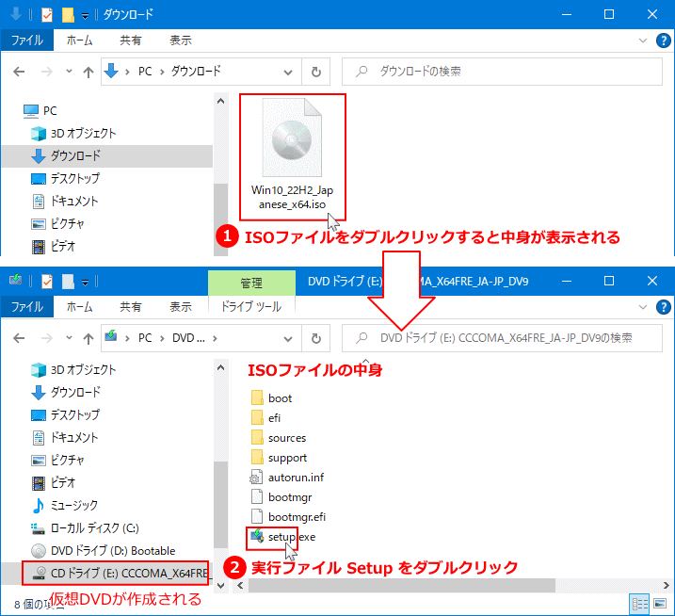The image size is (675, 616).
Task: Refresh the DVD drive window
Action: coord(316,338)
